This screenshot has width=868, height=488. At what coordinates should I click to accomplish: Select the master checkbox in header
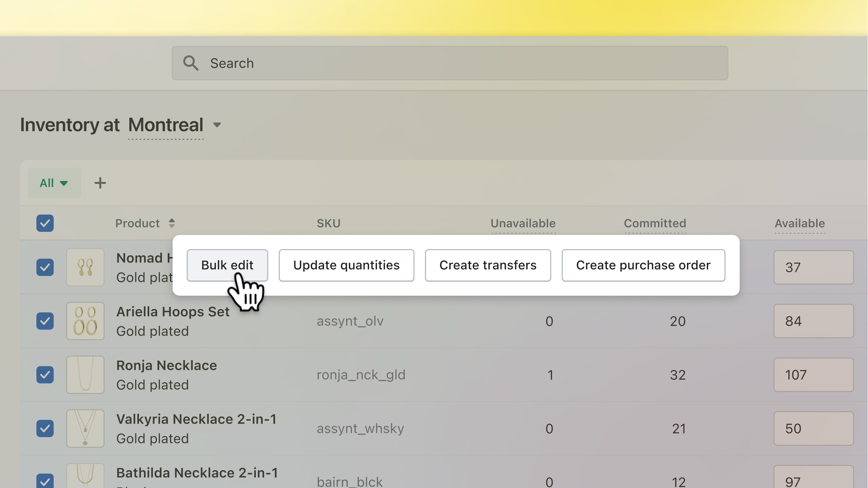pos(45,223)
